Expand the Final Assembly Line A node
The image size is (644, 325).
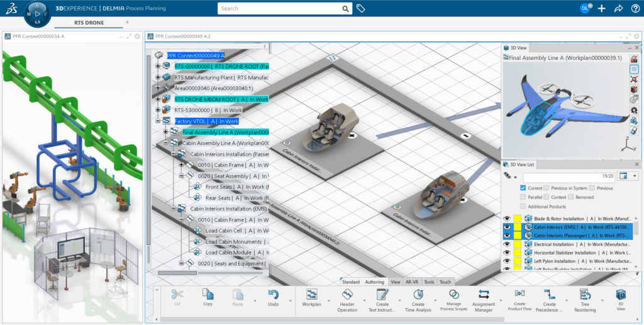tap(166, 132)
